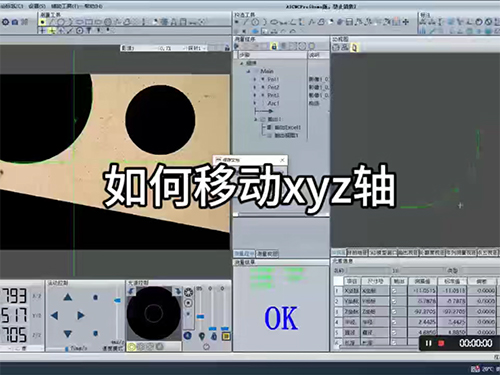Select the Ellipse construction tool
The height and width of the screenshot is (375, 500).
274,22
